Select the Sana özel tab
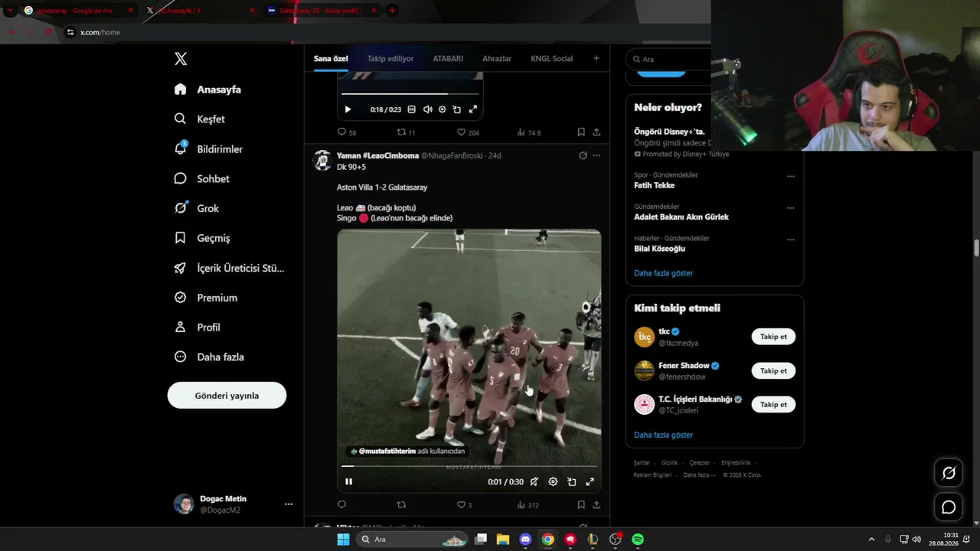Viewport: 980px width, 551px height. point(331,59)
